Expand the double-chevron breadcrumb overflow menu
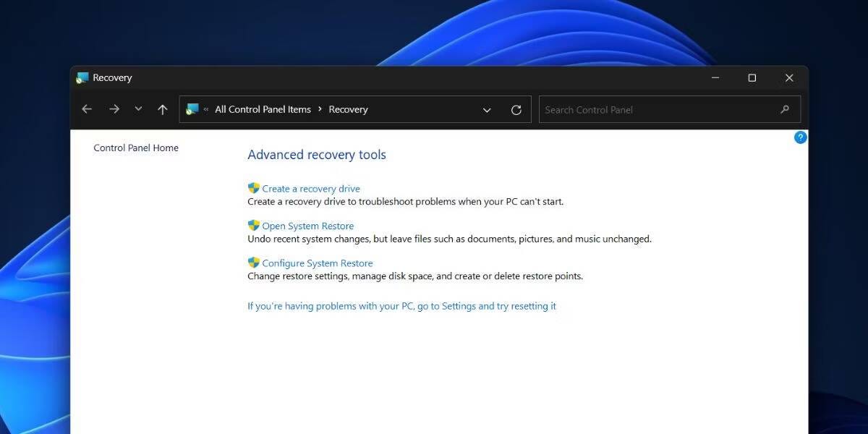 (x=205, y=109)
